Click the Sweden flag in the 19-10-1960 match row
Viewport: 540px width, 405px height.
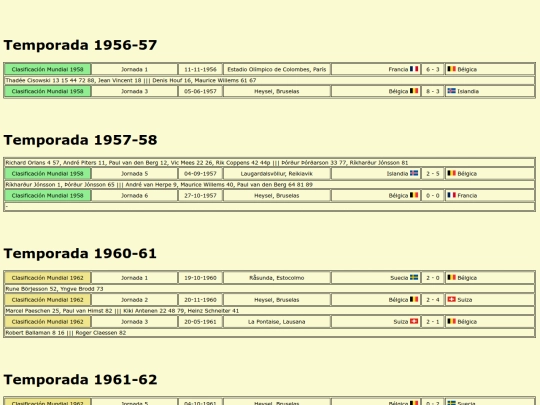point(414,278)
